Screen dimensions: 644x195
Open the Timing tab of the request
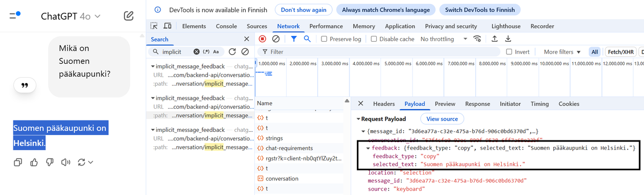coord(539,104)
